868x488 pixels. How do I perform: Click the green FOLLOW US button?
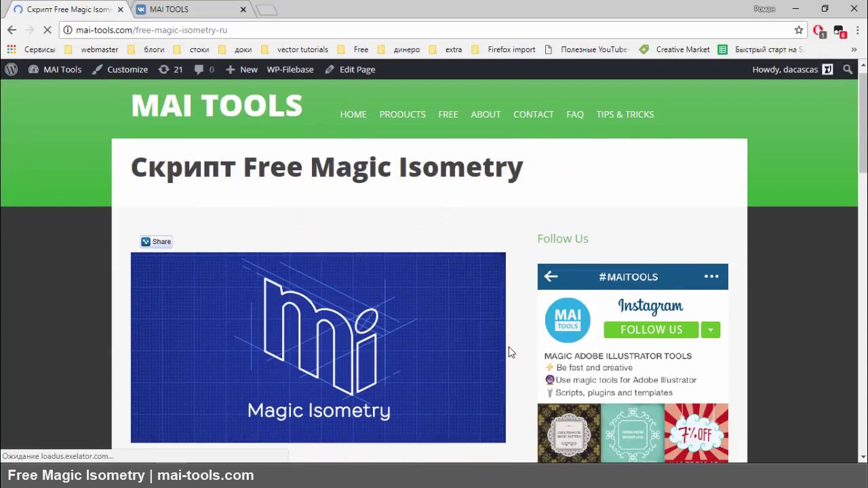651,329
